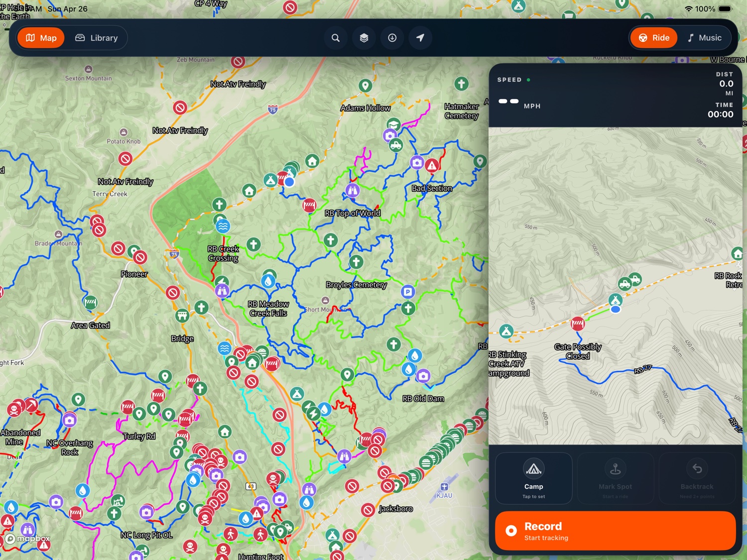Viewport: 747px width, 560px height.
Task: Switch to the Library tab
Action: [97, 37]
